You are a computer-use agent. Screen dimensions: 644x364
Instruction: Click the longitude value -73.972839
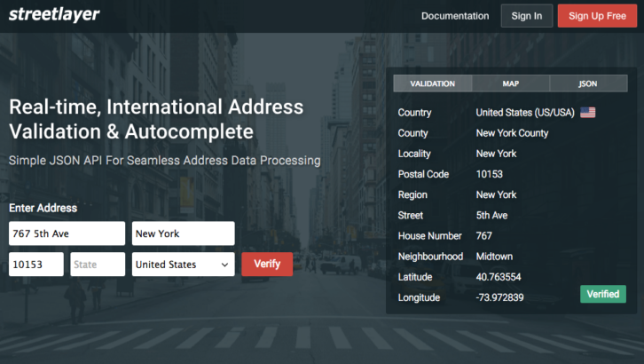(x=499, y=297)
